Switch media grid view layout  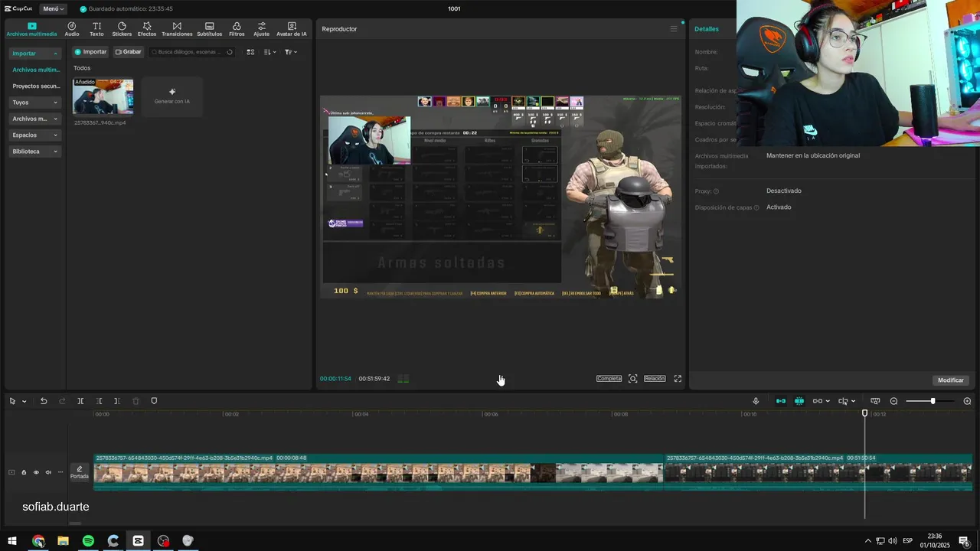(x=250, y=52)
